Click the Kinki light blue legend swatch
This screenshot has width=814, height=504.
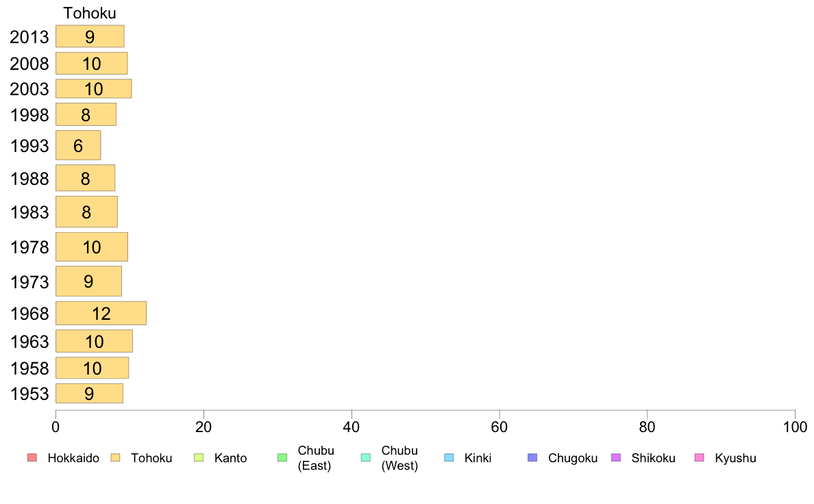tap(449, 457)
